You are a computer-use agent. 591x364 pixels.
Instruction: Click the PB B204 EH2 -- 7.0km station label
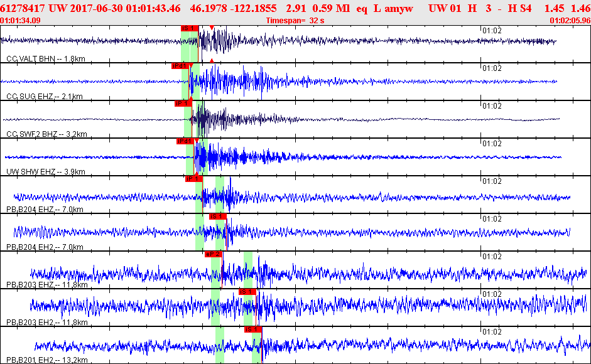(x=45, y=247)
